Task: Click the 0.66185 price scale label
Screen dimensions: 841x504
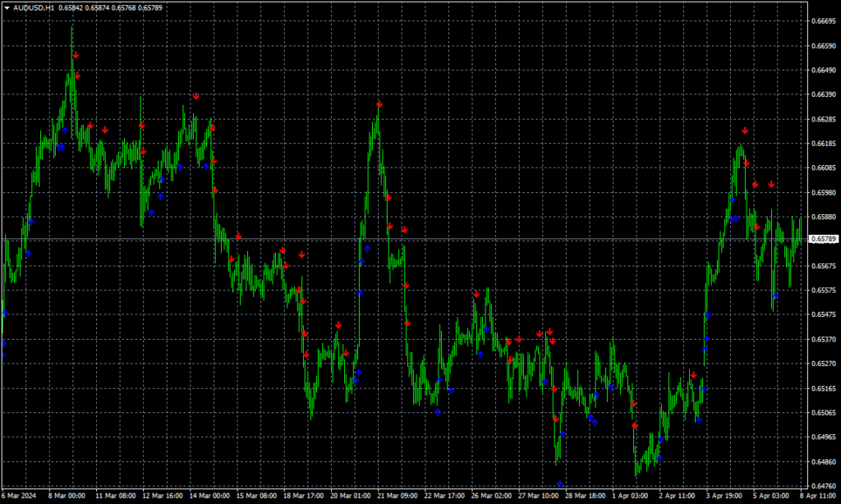Action: (x=823, y=144)
